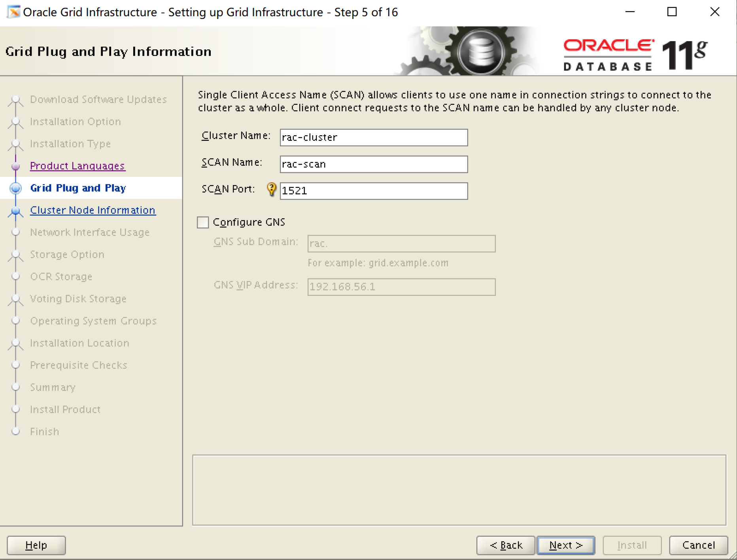Click the Storage Option step text
737x560 pixels.
(x=67, y=254)
